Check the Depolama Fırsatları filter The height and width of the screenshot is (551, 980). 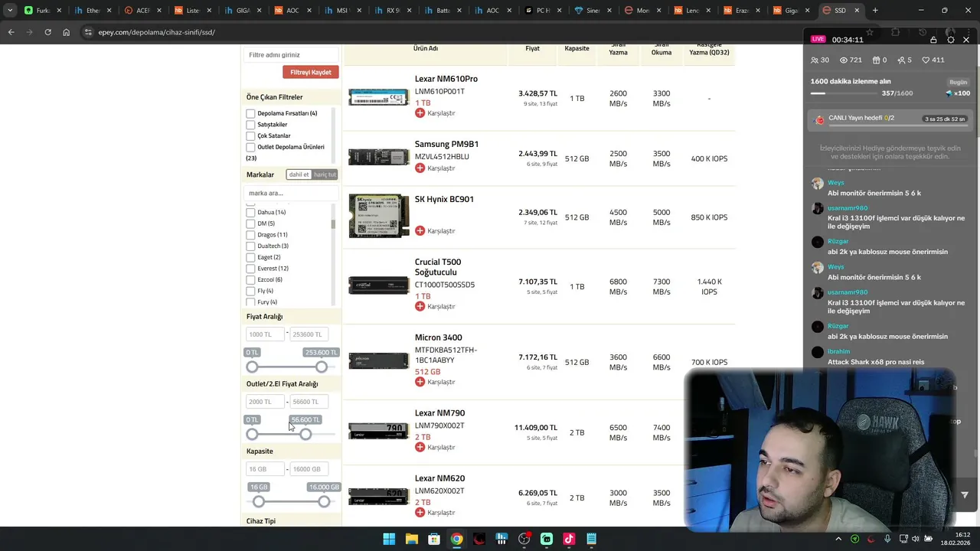[250, 113]
